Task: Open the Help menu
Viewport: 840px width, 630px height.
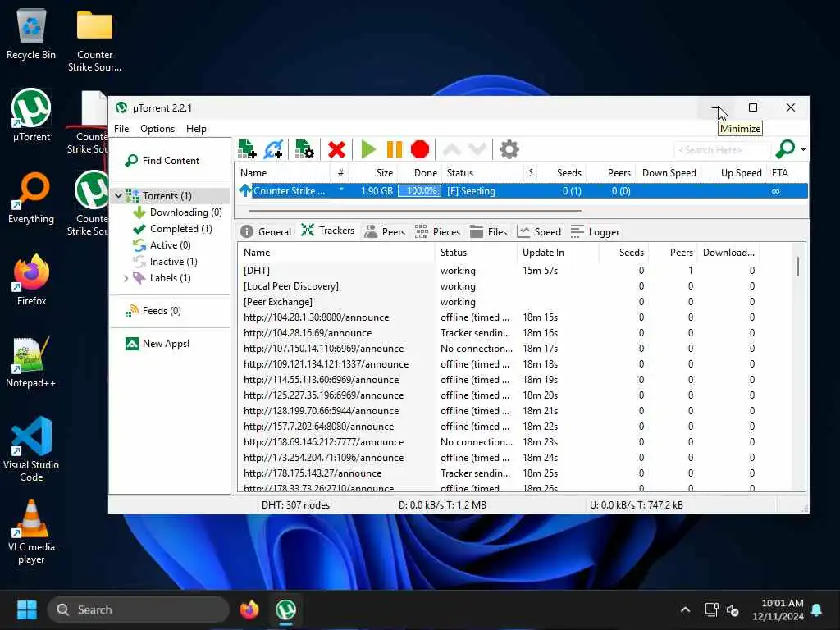Action: coord(196,129)
